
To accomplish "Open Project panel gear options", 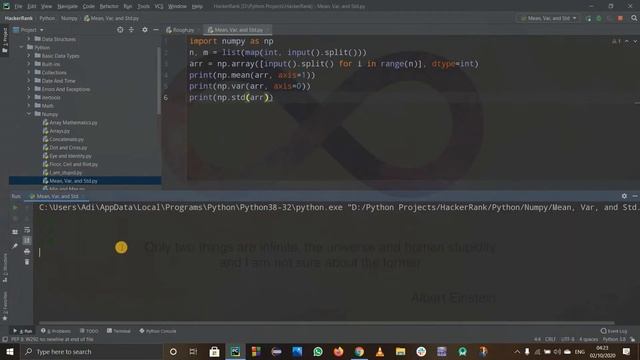I will (x=145, y=30).
